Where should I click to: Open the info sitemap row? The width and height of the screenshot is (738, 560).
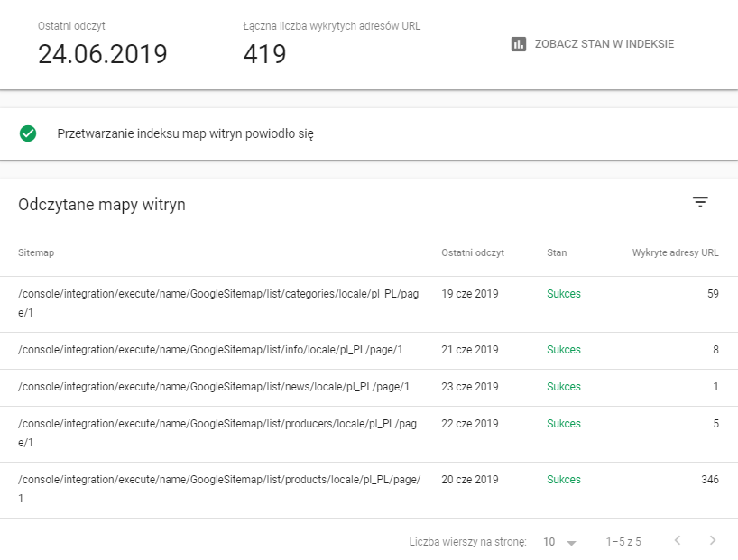210,350
